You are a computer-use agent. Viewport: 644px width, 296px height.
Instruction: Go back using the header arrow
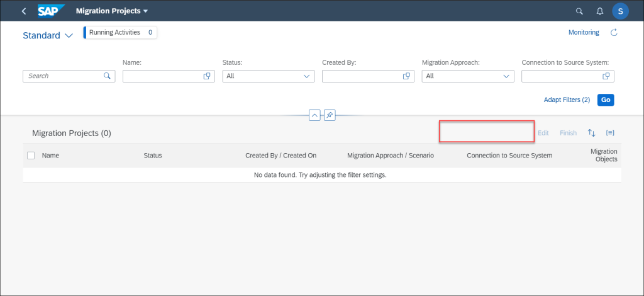click(24, 11)
